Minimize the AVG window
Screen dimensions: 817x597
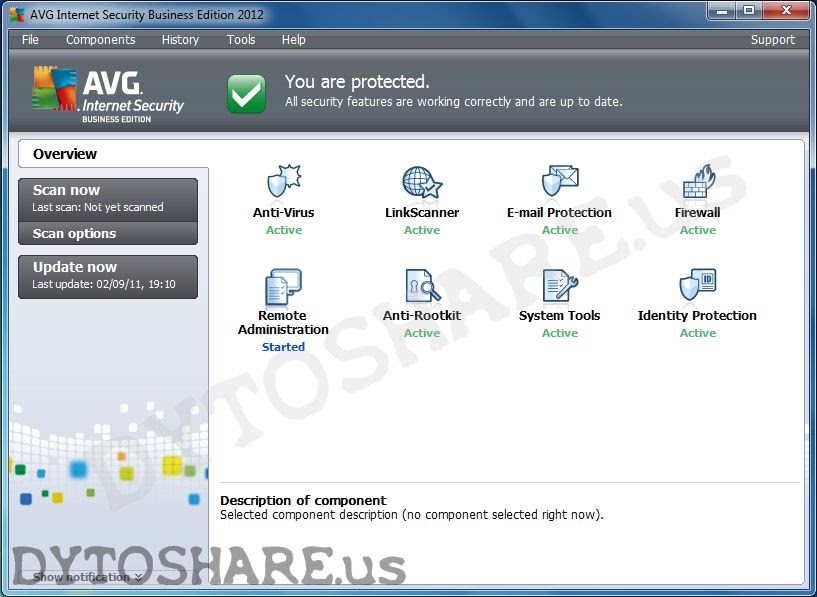pos(722,10)
